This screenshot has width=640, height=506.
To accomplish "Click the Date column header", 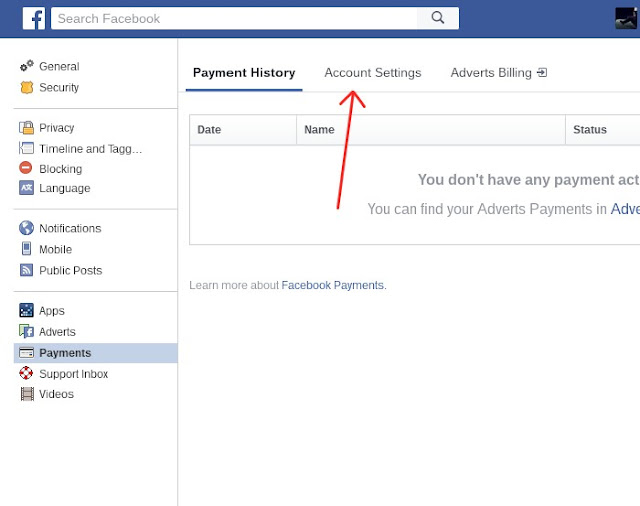I will (243, 130).
